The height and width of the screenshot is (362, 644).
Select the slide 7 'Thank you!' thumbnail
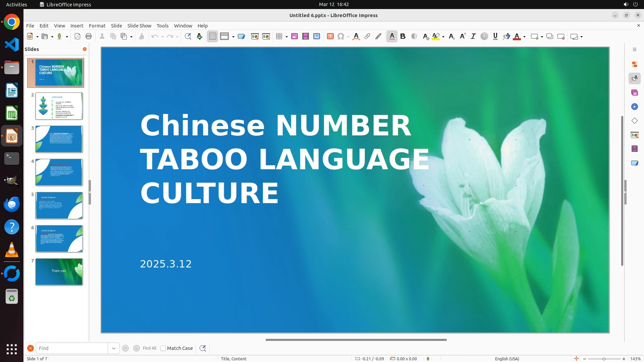59,272
